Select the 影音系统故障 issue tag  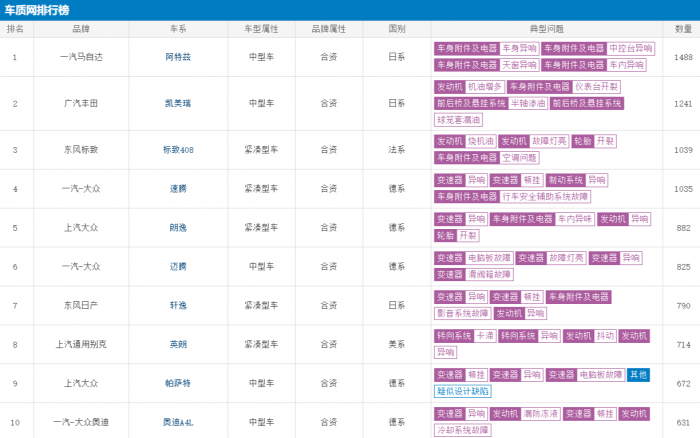462,313
